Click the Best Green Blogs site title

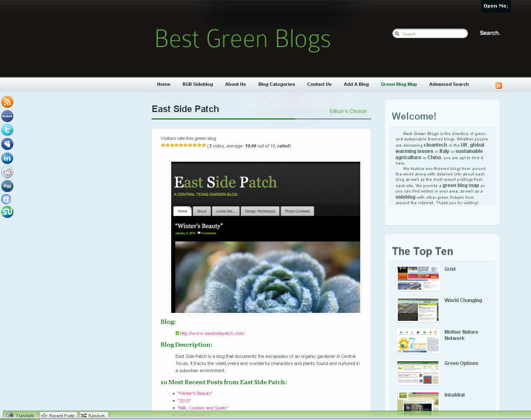(243, 39)
